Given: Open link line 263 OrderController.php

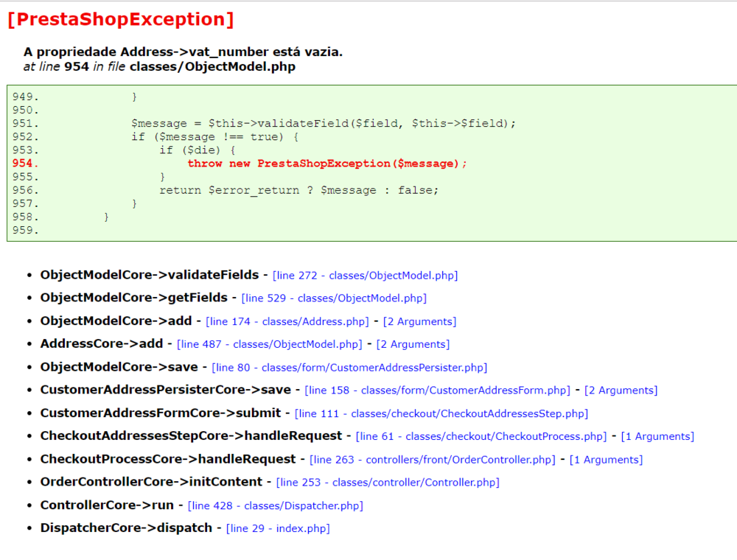Looking at the screenshot, I should click(x=433, y=460).
